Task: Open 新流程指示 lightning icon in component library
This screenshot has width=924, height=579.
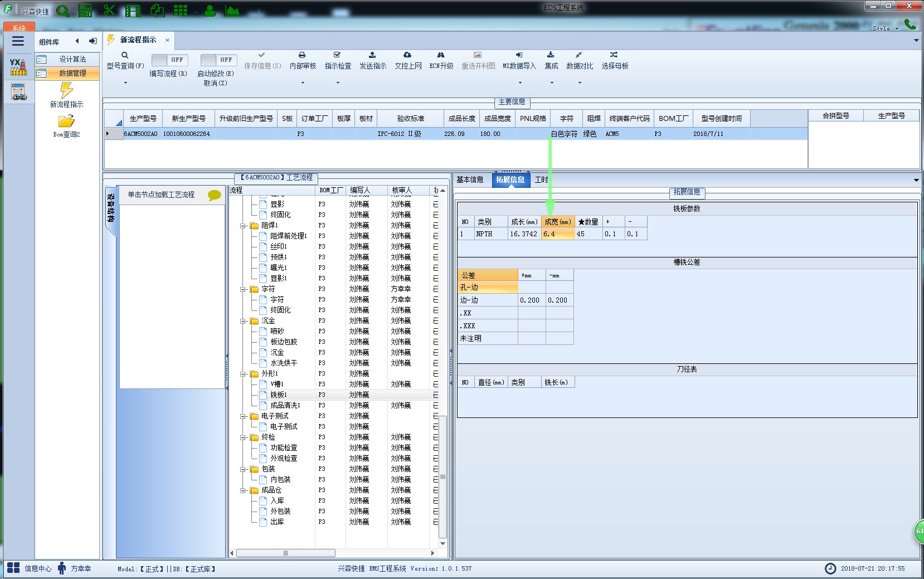Action: pyautogui.click(x=66, y=90)
